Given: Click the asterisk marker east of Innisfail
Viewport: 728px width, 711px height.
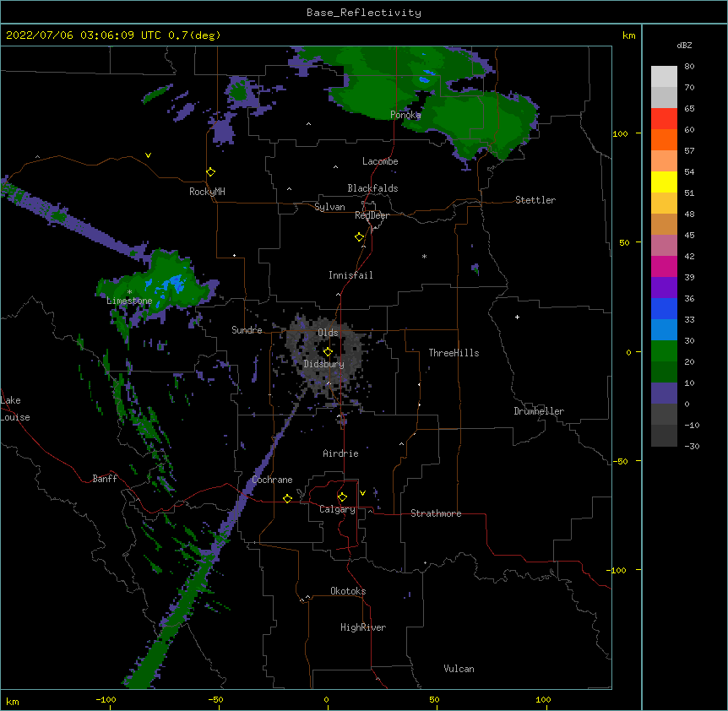Looking at the screenshot, I should click(424, 256).
